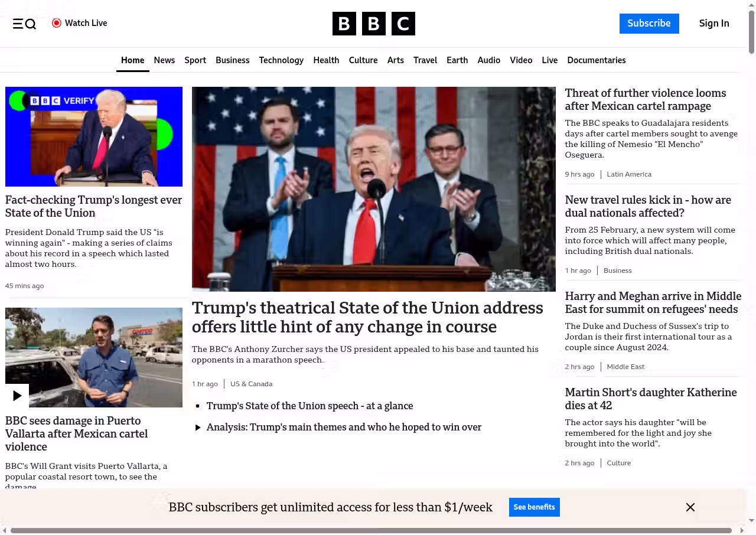Image resolution: width=756 pixels, height=535 pixels.
Task: Click the triangle icon beside Analysis link
Action: pyautogui.click(x=198, y=428)
